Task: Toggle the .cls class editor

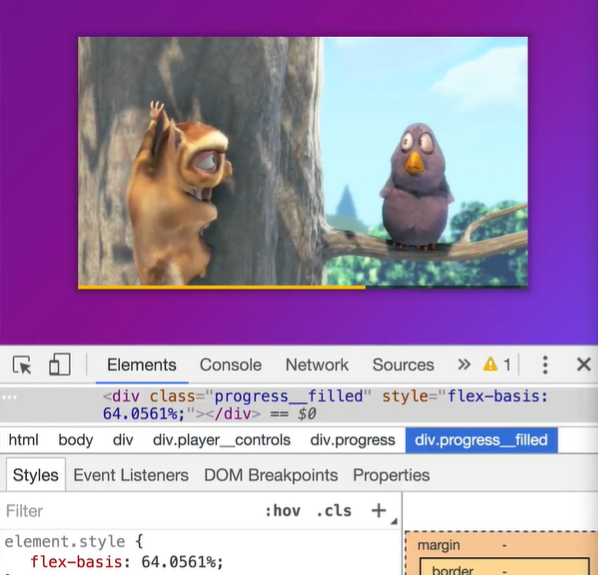Action: tap(334, 511)
